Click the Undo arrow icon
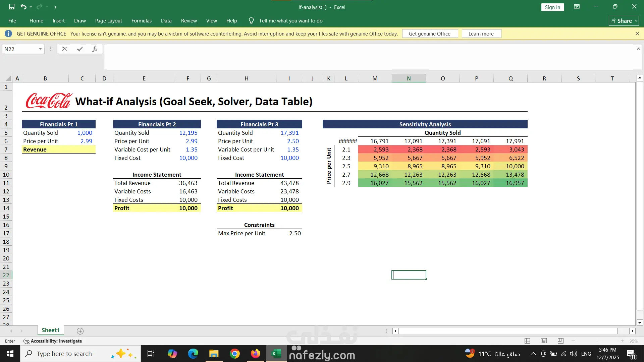644x362 pixels. 23,7
